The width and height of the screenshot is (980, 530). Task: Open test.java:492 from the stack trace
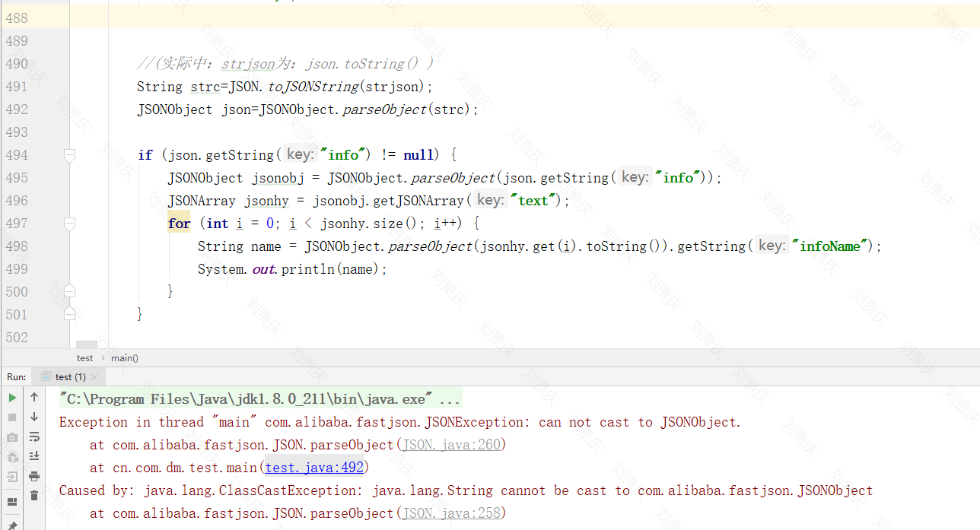coord(313,467)
